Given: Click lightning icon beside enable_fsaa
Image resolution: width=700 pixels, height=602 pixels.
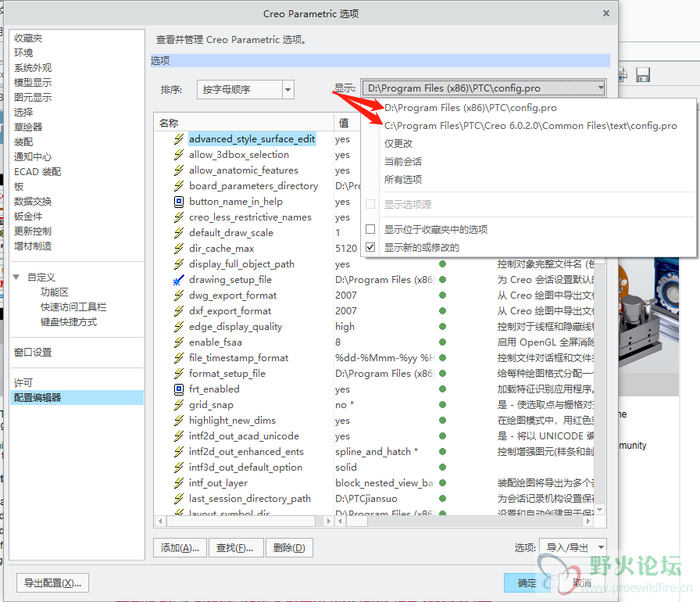Looking at the screenshot, I should click(179, 342).
